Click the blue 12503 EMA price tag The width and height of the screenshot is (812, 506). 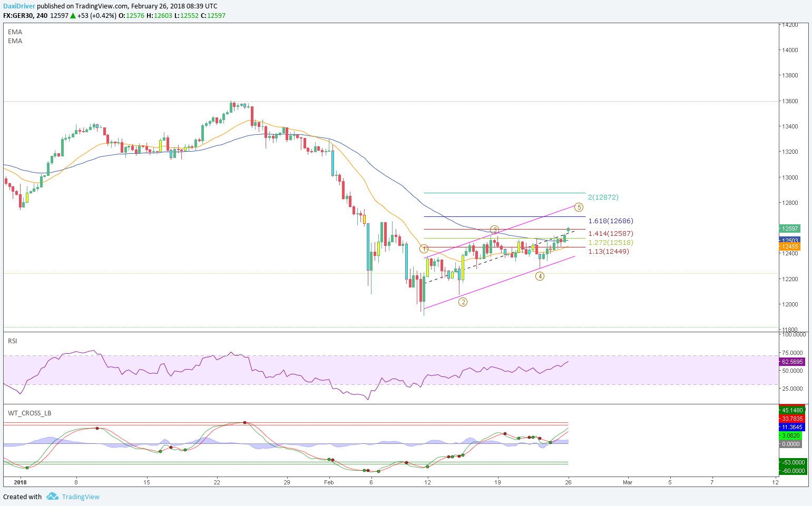789,240
